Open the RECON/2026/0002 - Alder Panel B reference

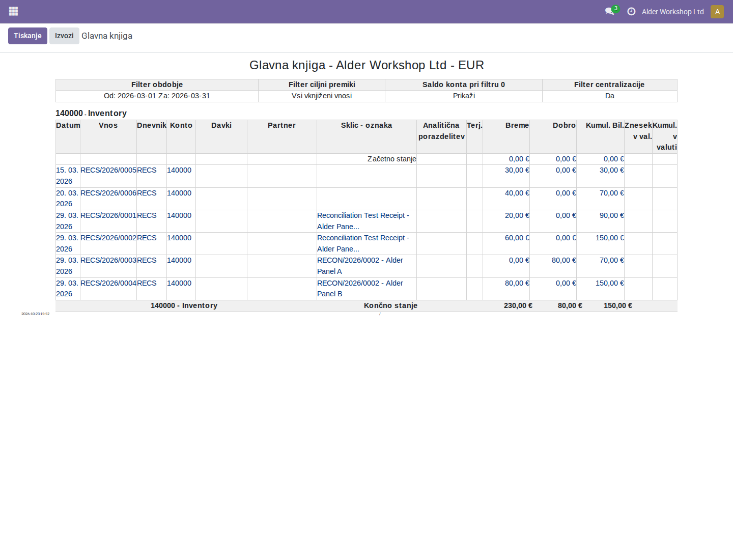[360, 288]
